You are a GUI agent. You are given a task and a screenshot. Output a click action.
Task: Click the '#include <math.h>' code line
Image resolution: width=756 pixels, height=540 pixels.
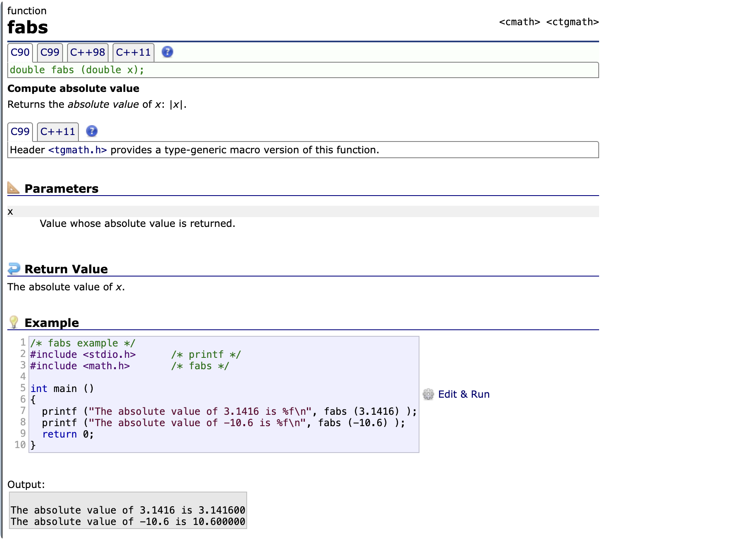[80, 366]
